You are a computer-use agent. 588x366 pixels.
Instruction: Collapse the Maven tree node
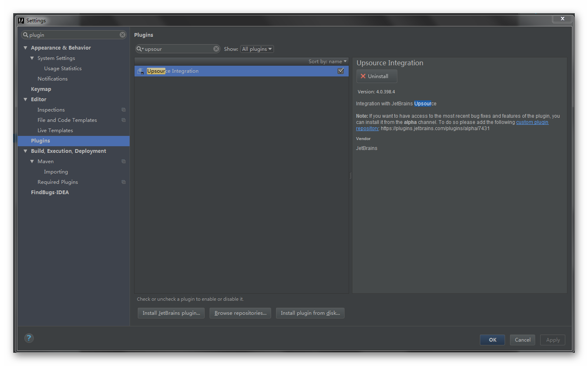click(32, 162)
